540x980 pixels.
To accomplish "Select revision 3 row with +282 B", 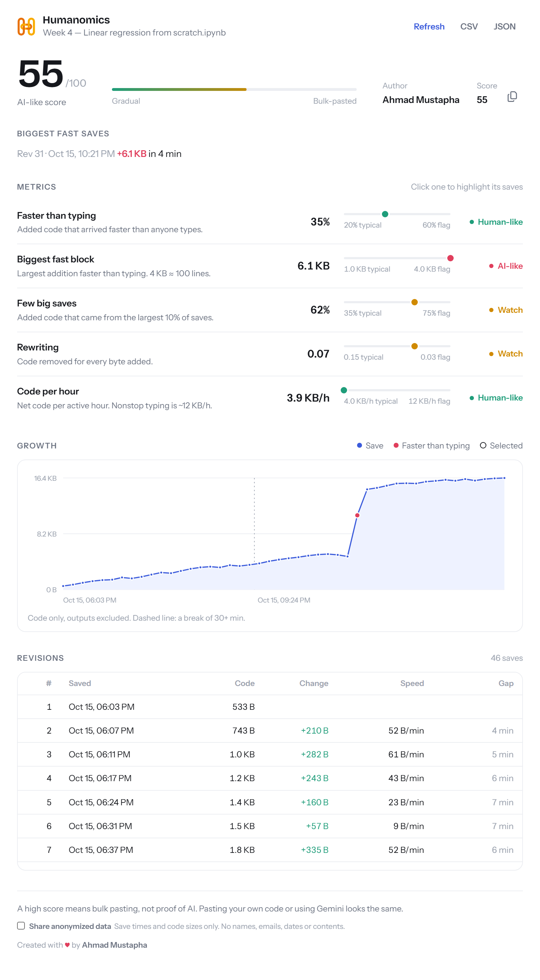I will click(x=270, y=755).
